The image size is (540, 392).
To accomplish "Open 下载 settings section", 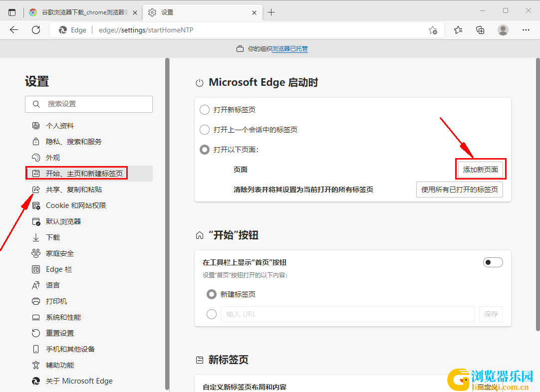I will (x=89, y=237).
